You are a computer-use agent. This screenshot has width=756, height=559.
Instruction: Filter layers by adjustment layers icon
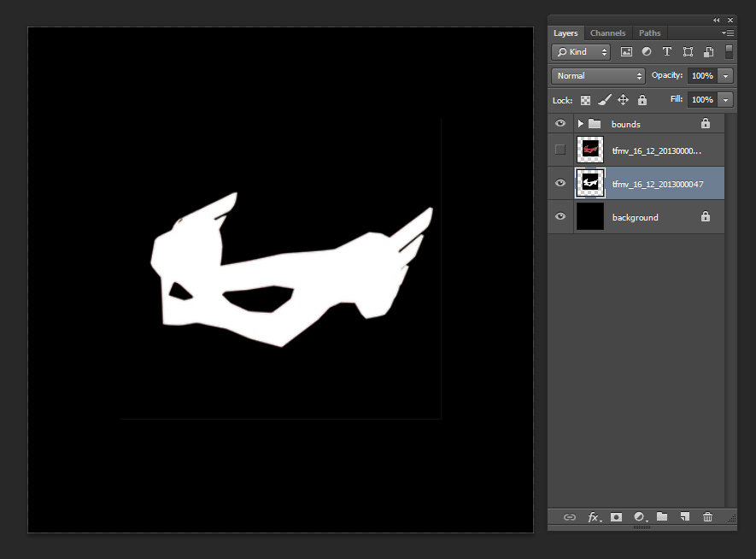pos(647,51)
